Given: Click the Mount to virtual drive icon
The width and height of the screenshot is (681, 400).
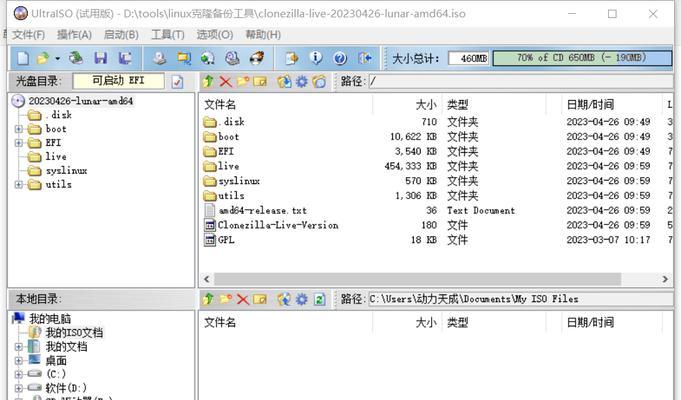Looking at the screenshot, I should [232, 58].
